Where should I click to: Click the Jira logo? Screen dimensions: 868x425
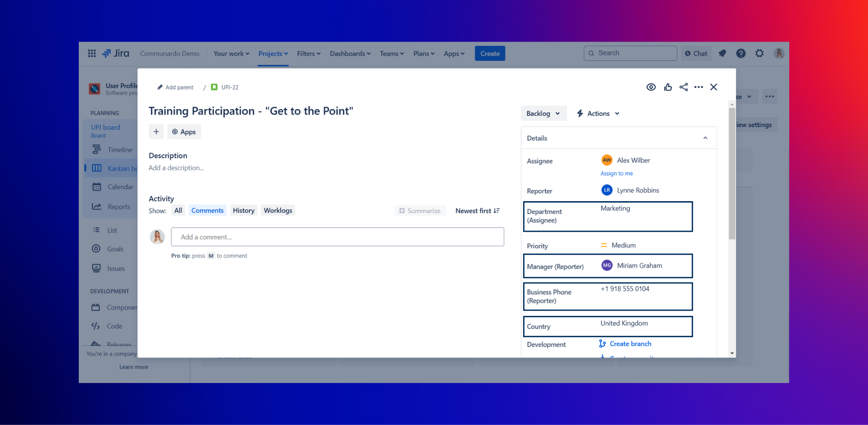tap(116, 53)
